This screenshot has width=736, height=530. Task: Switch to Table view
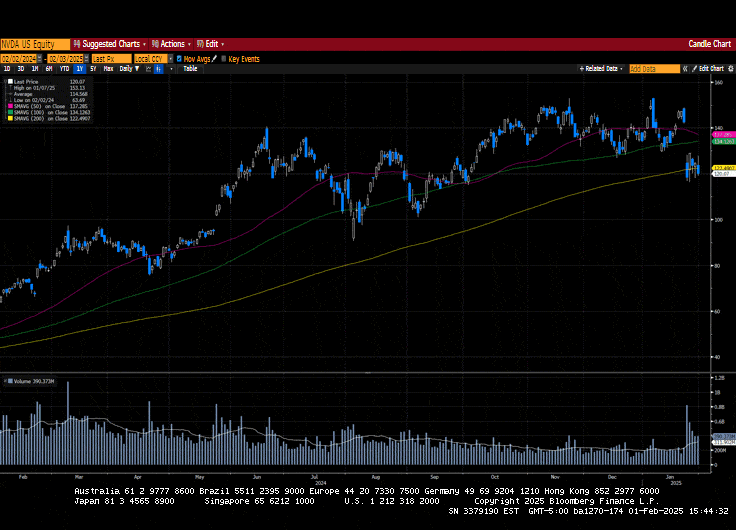pos(190,68)
